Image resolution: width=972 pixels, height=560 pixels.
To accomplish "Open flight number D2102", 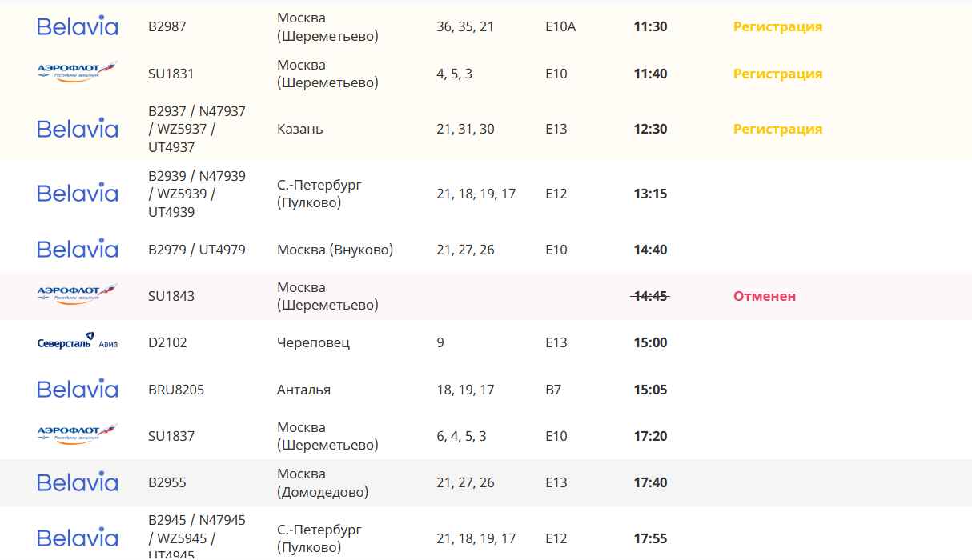I will click(x=167, y=342).
